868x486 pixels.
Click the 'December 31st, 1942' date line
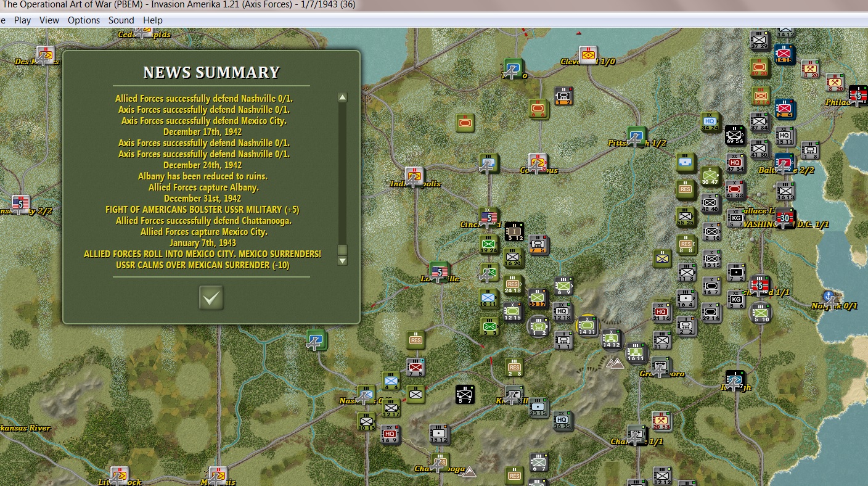tap(203, 199)
